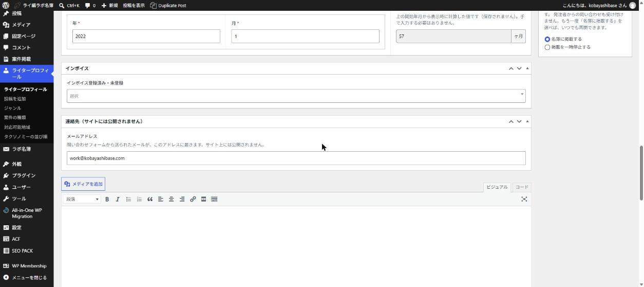
Task: Click inside the visual editor content area
Action: (x=296, y=246)
